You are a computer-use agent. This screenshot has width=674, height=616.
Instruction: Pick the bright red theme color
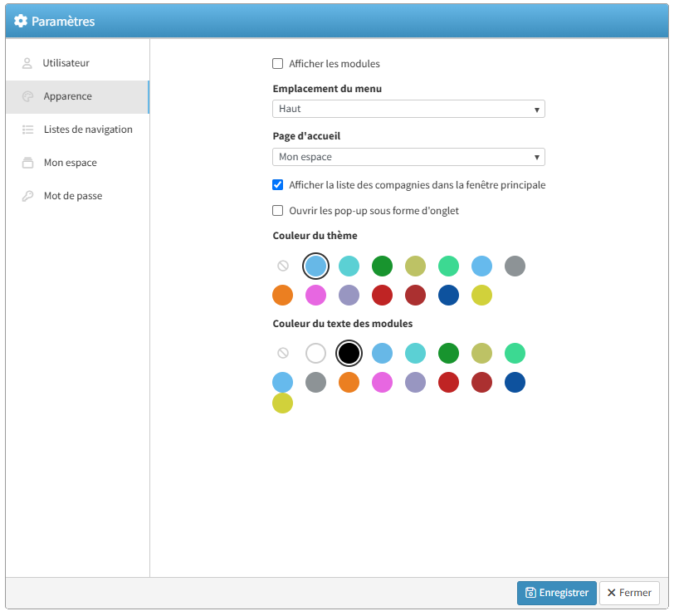coord(382,296)
